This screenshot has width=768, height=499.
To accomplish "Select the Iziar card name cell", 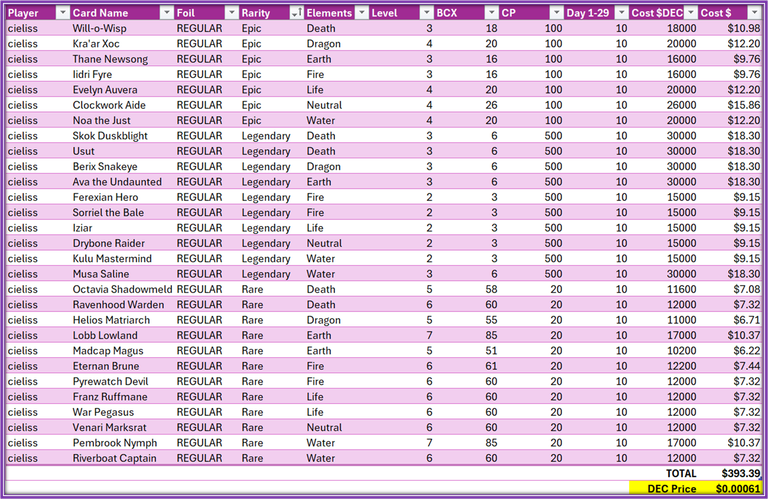I will click(122, 228).
